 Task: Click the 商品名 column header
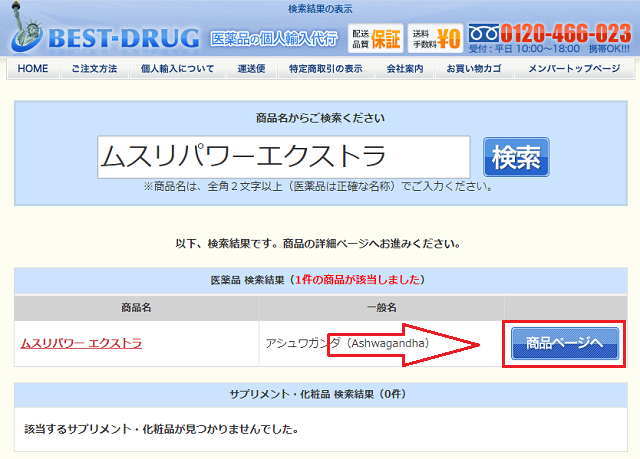136,308
